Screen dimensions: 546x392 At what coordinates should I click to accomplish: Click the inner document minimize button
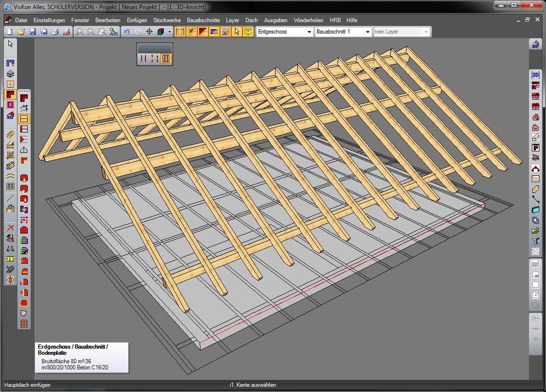tap(518, 20)
